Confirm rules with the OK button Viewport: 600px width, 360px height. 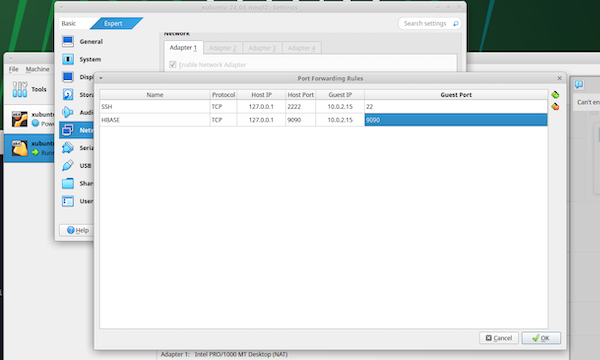pos(541,338)
